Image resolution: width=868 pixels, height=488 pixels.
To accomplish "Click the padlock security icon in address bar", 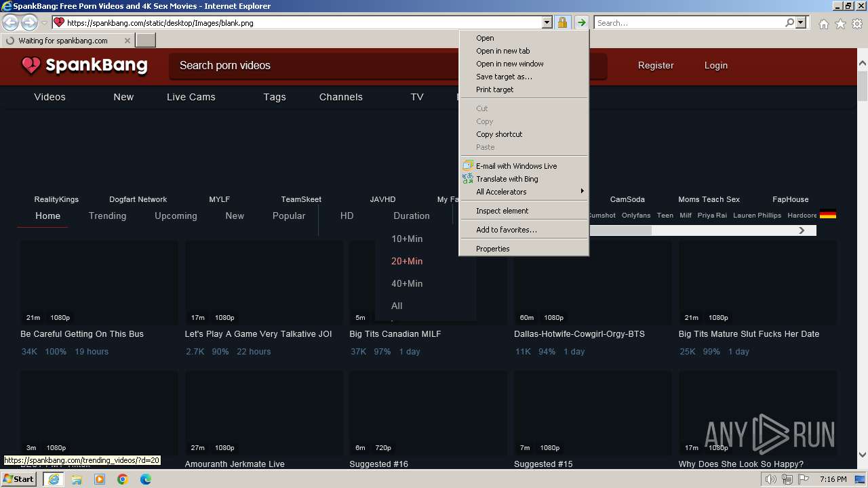I will coord(562,22).
